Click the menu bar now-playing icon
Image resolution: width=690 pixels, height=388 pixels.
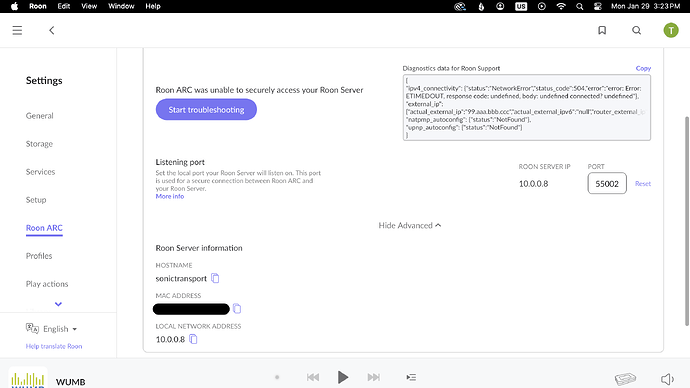[542, 6]
